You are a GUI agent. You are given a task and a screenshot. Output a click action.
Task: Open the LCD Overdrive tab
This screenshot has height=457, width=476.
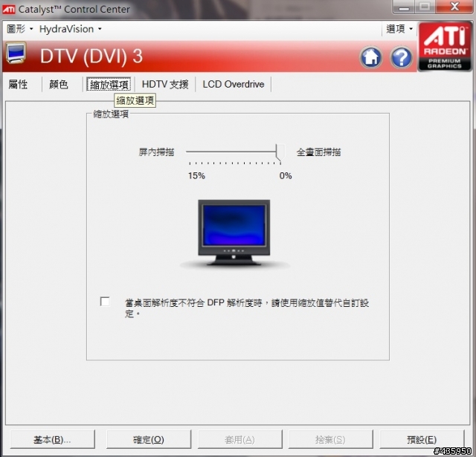click(234, 84)
